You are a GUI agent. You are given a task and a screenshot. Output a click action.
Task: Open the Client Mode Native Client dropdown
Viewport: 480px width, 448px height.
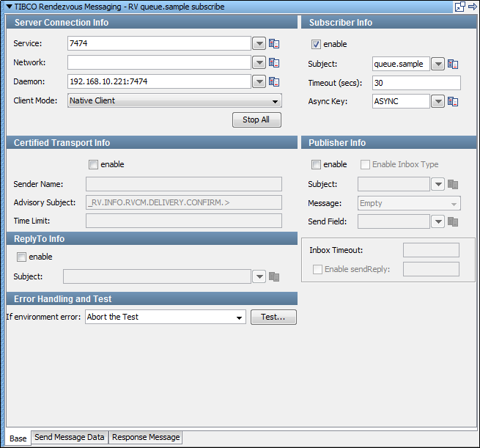(174, 100)
